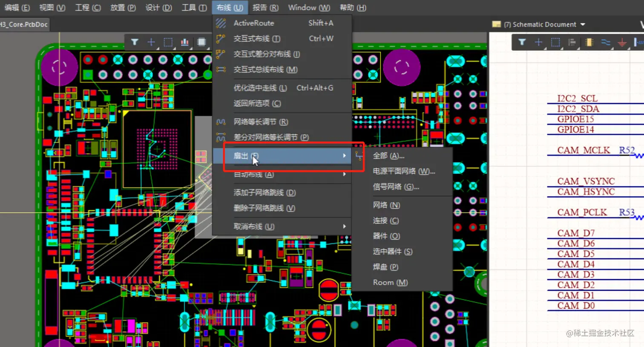This screenshot has height=347, width=644.
Task: Click the place component chip icon in PCB toolbar
Action: click(201, 42)
